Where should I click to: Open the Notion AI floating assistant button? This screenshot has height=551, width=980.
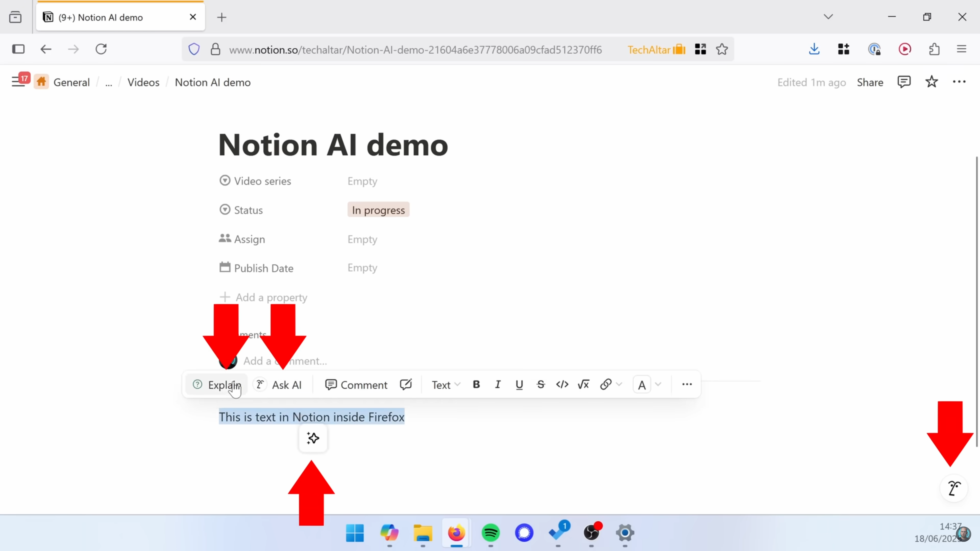[954, 488]
